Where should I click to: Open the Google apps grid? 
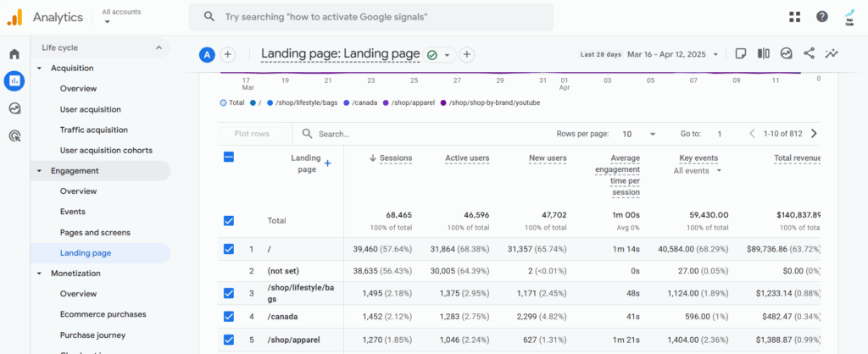click(x=794, y=17)
